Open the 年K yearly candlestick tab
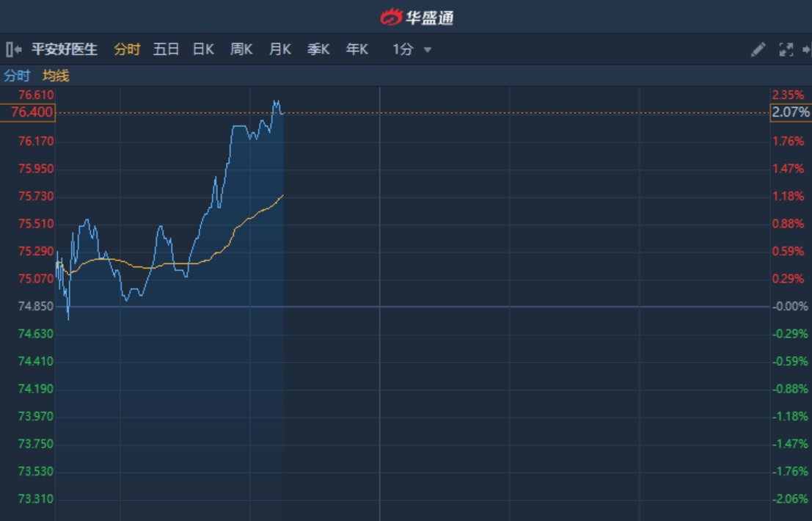812x521 pixels. pos(356,50)
